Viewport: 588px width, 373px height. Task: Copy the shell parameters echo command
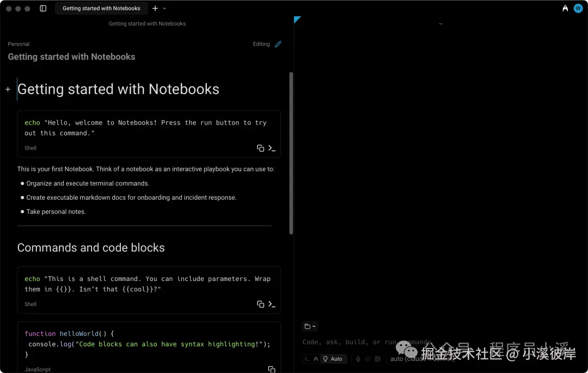pos(260,304)
